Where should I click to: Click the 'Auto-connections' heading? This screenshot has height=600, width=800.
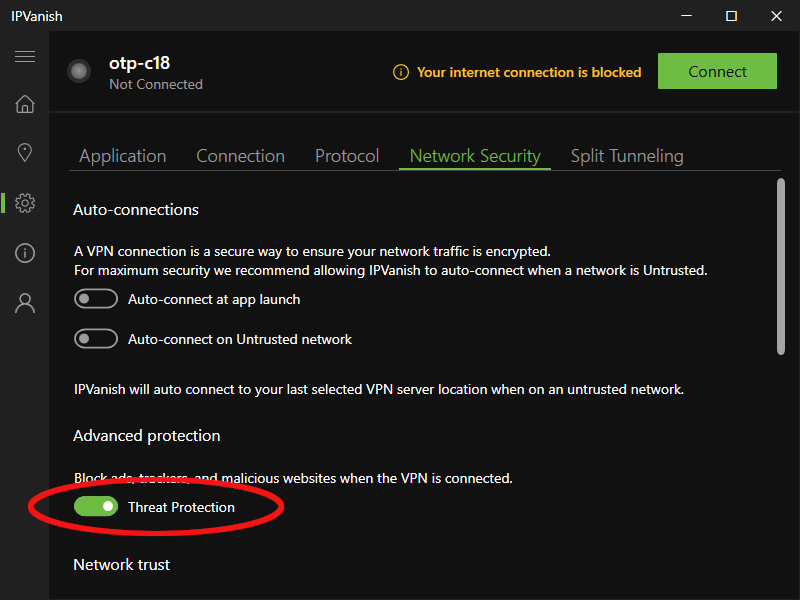[136, 210]
